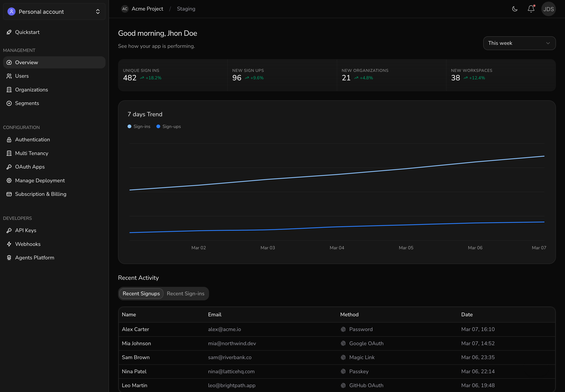Toggle Sign-ins series in chart legend
Viewport: 565px width, 392px height.
139,127
